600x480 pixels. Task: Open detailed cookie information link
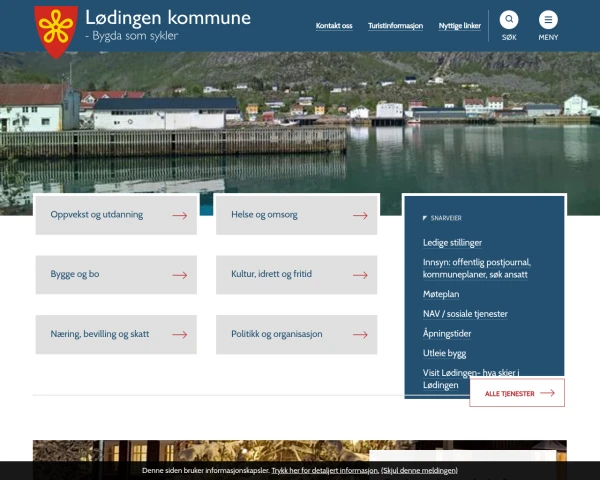click(324, 470)
